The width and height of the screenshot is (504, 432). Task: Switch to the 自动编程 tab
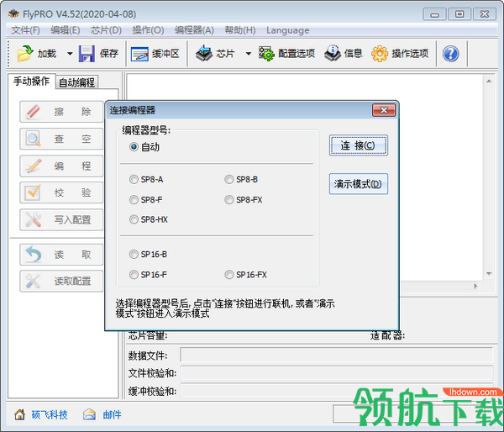click(76, 82)
